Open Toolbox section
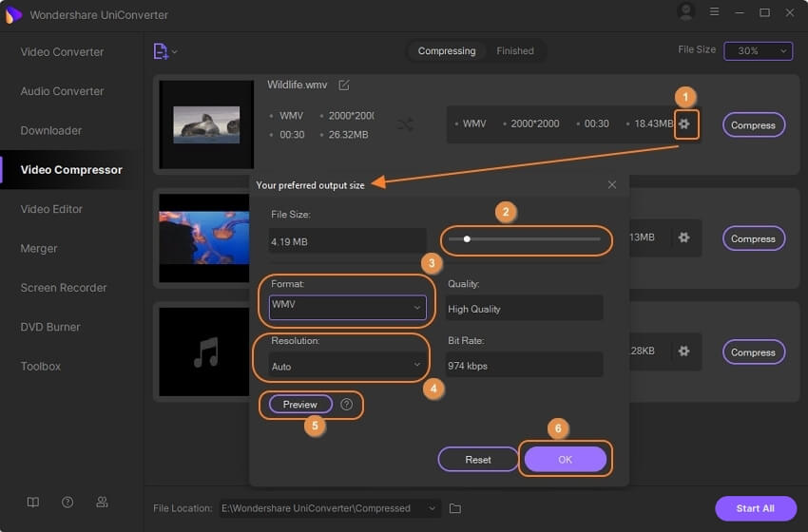This screenshot has width=808, height=532. pyautogui.click(x=41, y=366)
